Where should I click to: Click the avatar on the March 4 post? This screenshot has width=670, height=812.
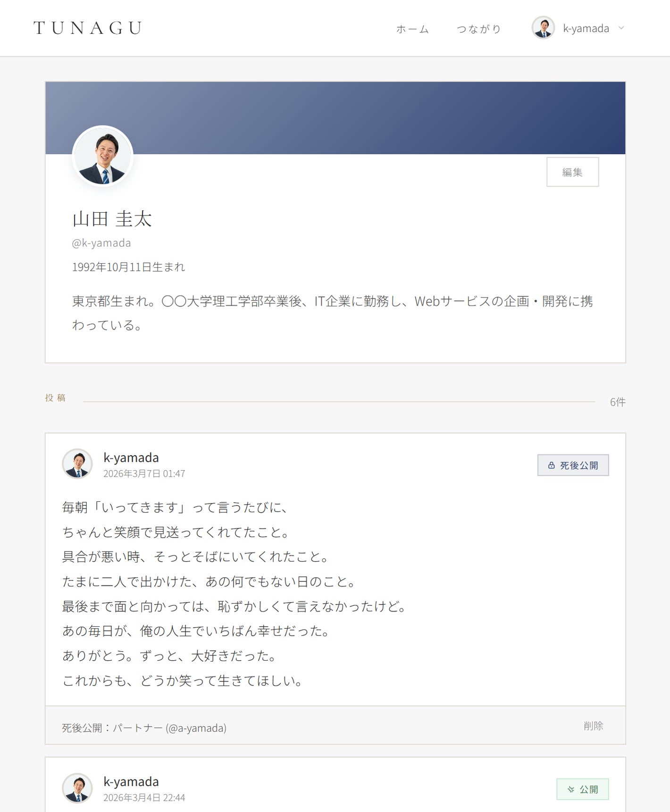tap(77, 788)
